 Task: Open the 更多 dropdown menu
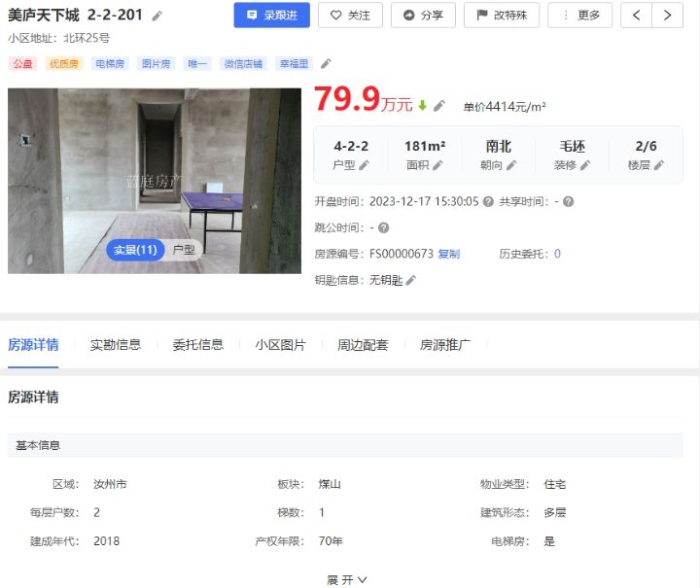click(580, 16)
